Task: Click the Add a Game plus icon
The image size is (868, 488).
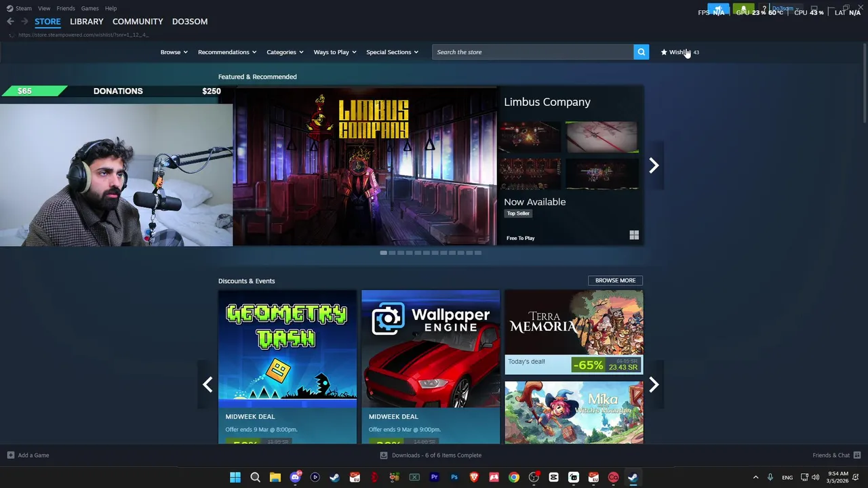Action: click(10, 455)
